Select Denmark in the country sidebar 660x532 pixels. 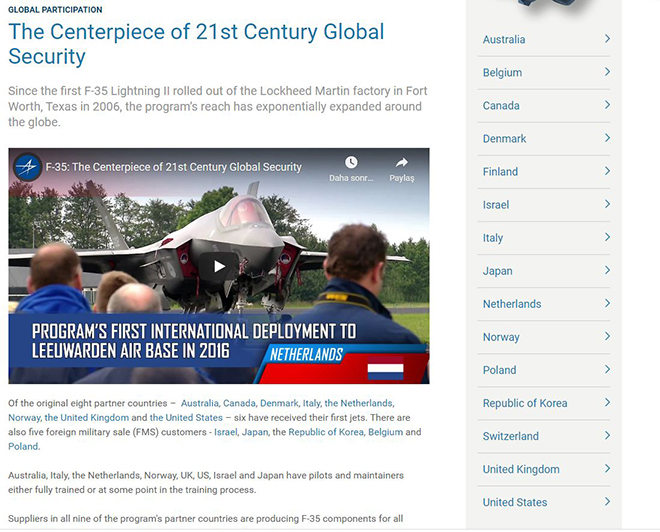point(504,138)
